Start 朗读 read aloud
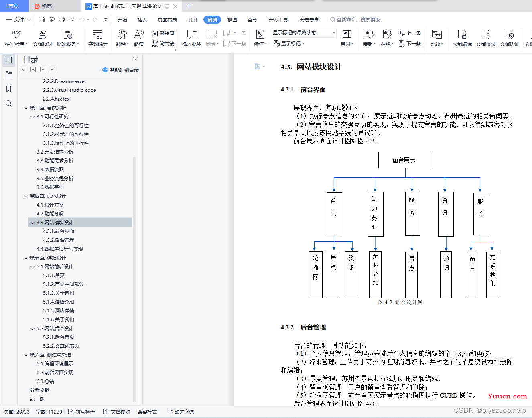Image resolution: width=532 pixels, height=418 pixels. coord(139,38)
